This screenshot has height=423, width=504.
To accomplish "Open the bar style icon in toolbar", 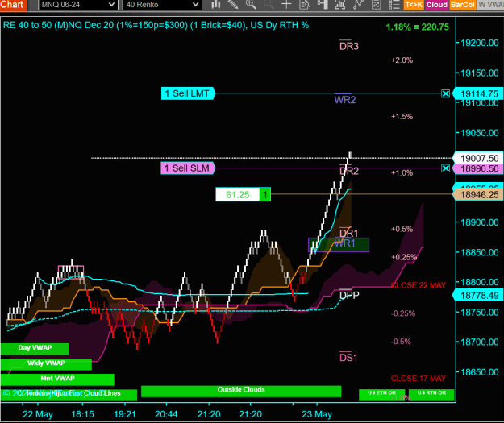I will click(216, 5).
